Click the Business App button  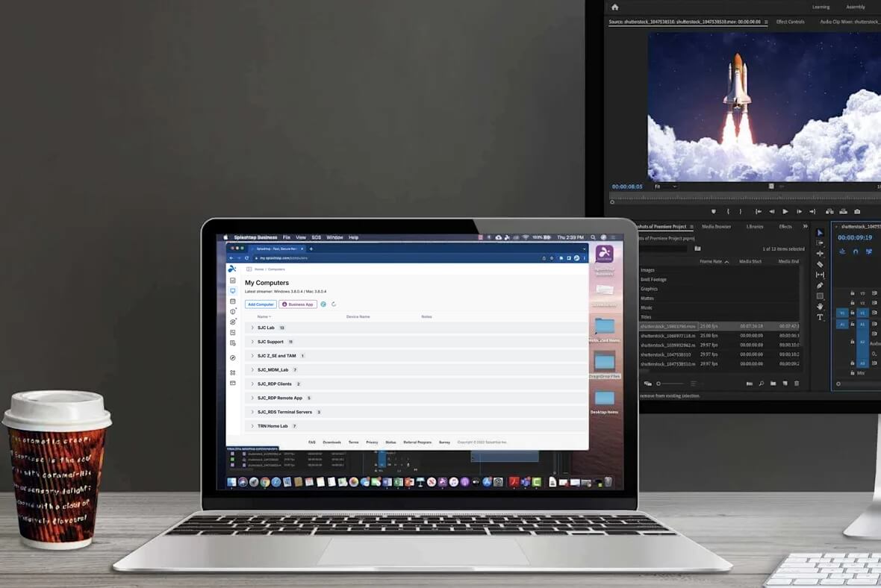click(298, 304)
